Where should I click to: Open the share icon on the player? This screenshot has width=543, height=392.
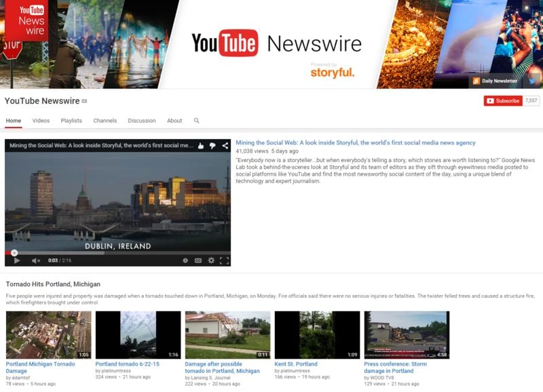click(225, 146)
